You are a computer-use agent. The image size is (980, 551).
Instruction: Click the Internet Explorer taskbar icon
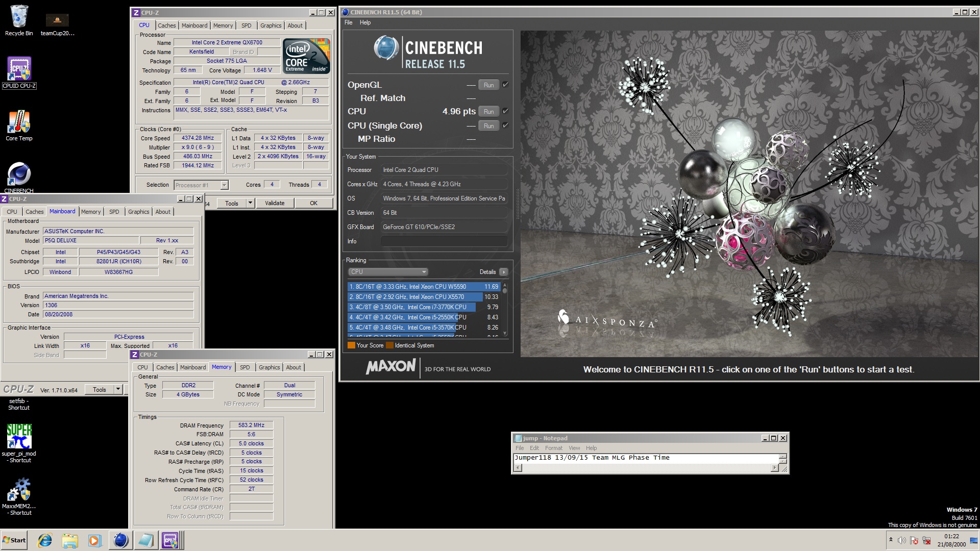[x=45, y=540]
